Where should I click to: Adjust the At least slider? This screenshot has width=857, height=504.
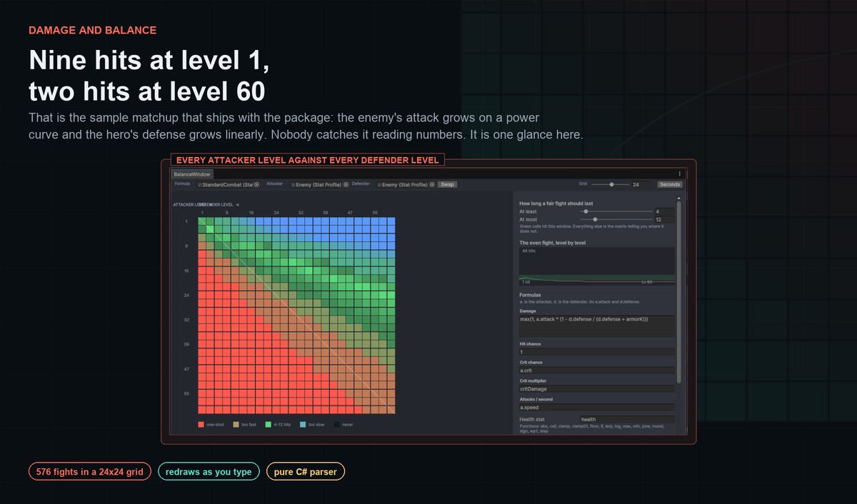pyautogui.click(x=616, y=211)
